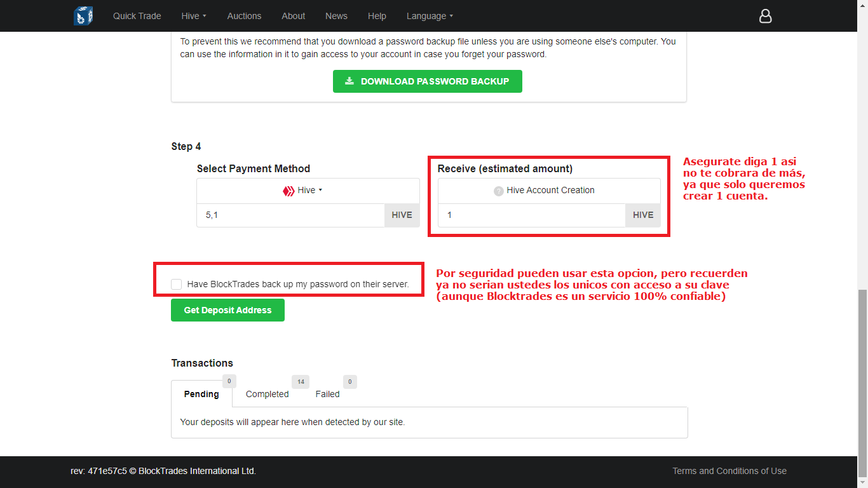Viewport: 868px width, 488px height.
Task: Open the Hive payment method dropdown
Action: coord(308,191)
